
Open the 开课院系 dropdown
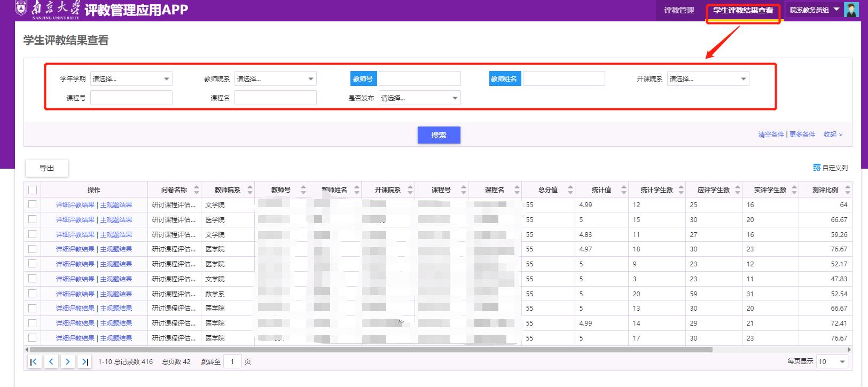pos(708,79)
